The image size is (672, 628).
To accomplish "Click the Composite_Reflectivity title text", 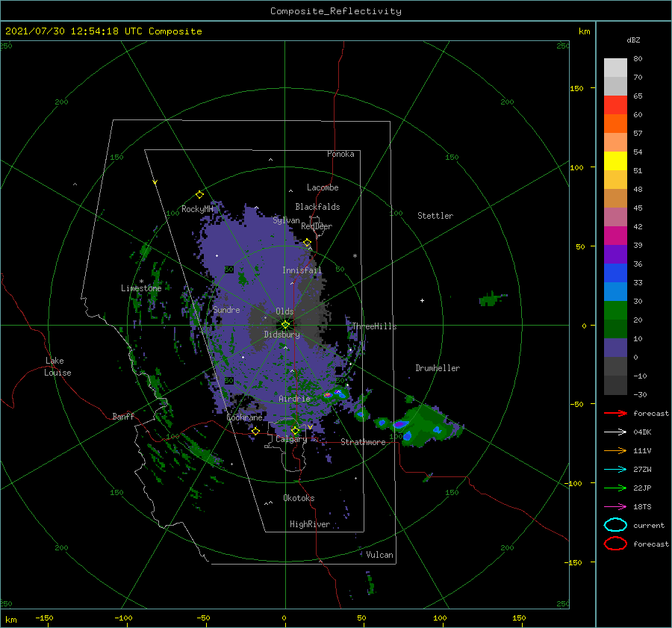I will (336, 11).
